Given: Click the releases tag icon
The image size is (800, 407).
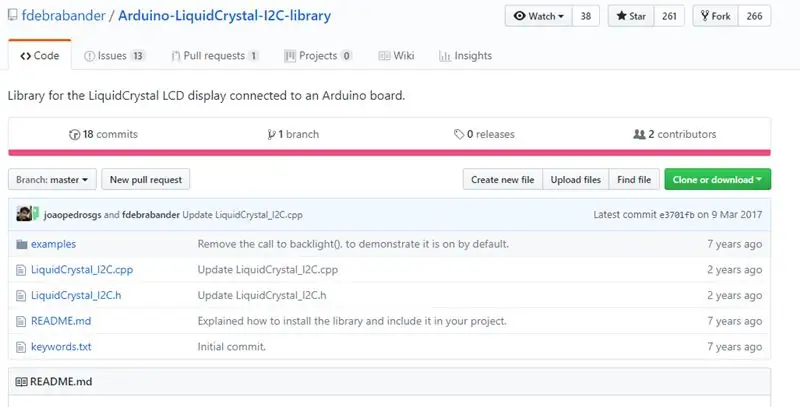Looking at the screenshot, I should click(x=459, y=135).
